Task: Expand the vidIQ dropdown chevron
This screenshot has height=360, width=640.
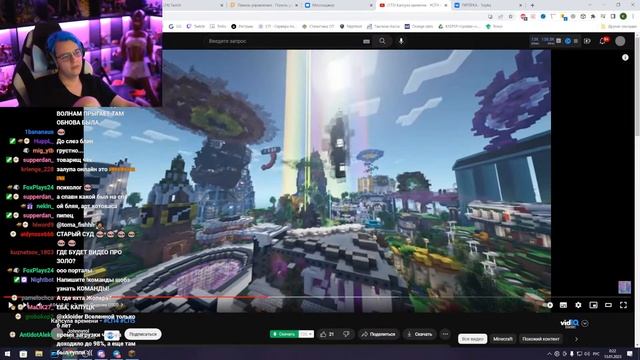Action: click(x=585, y=323)
